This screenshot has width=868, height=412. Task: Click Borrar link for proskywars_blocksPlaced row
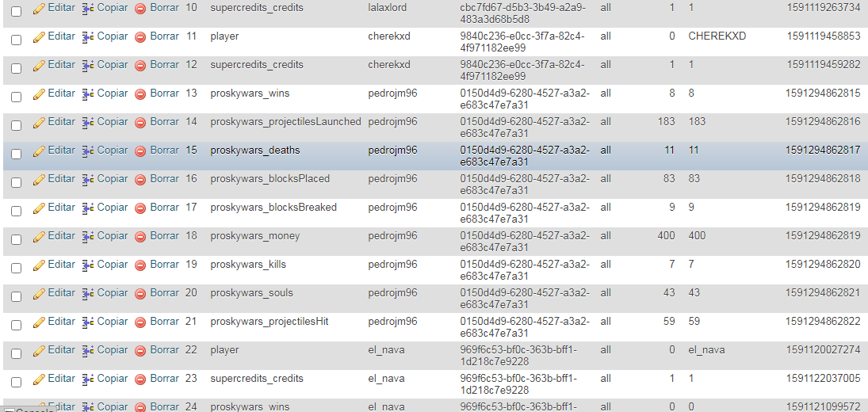(164, 179)
